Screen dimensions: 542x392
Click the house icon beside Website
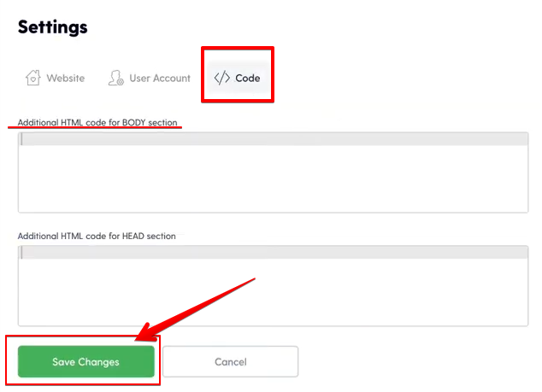32,78
